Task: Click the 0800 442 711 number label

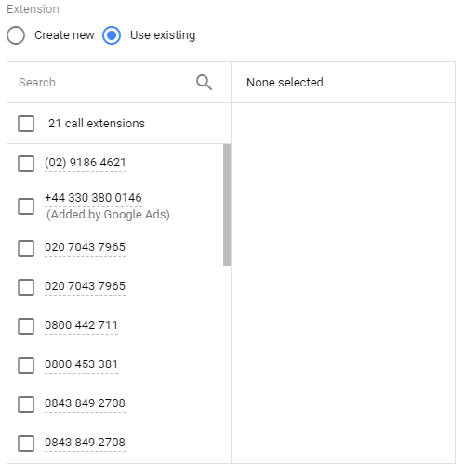Action: 81,325
